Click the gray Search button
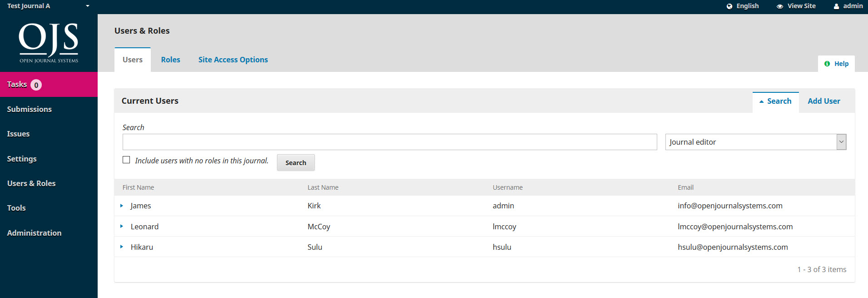Viewport: 868px width, 298px height. coord(296,162)
